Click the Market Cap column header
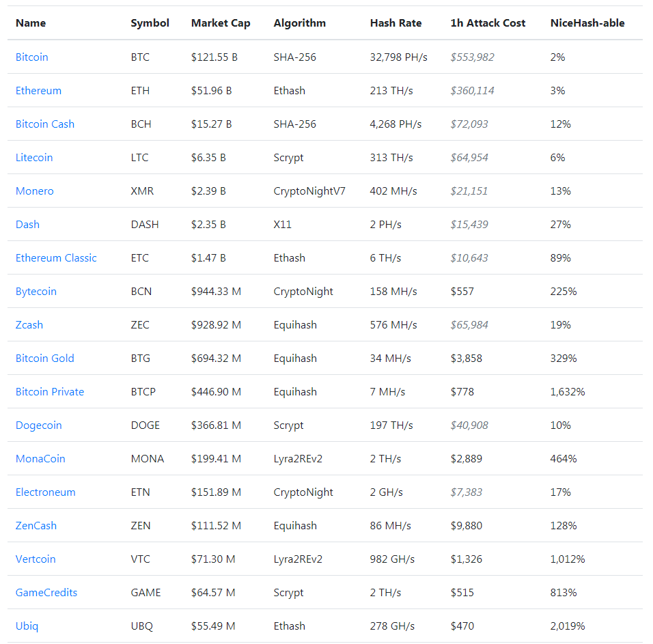This screenshot has width=653, height=644. pyautogui.click(x=221, y=23)
